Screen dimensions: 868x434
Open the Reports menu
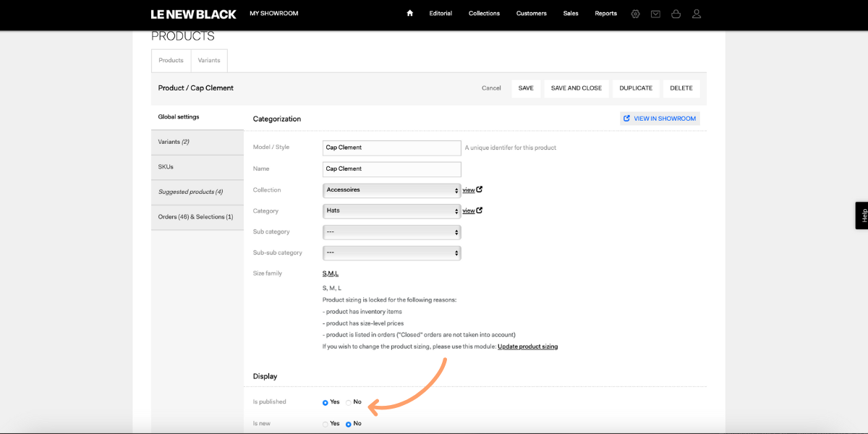click(606, 14)
